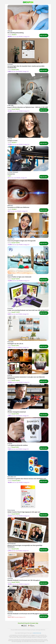
Task: Click Bekijk de deal for Lissage au tanin
Action: pos(43,143)
